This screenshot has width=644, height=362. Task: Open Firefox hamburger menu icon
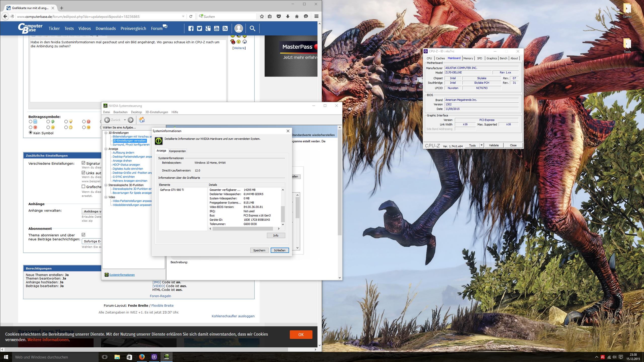[316, 16]
